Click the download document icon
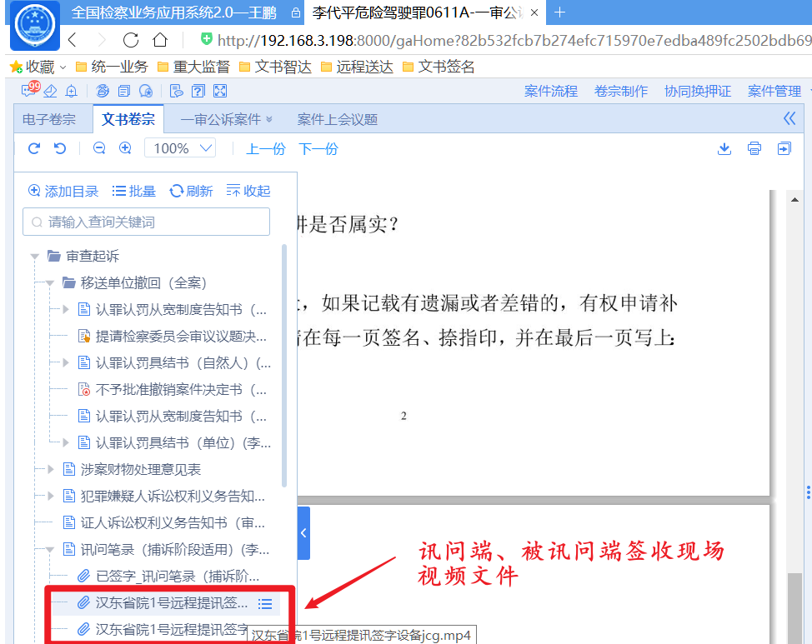812x644 pixels. point(724,148)
